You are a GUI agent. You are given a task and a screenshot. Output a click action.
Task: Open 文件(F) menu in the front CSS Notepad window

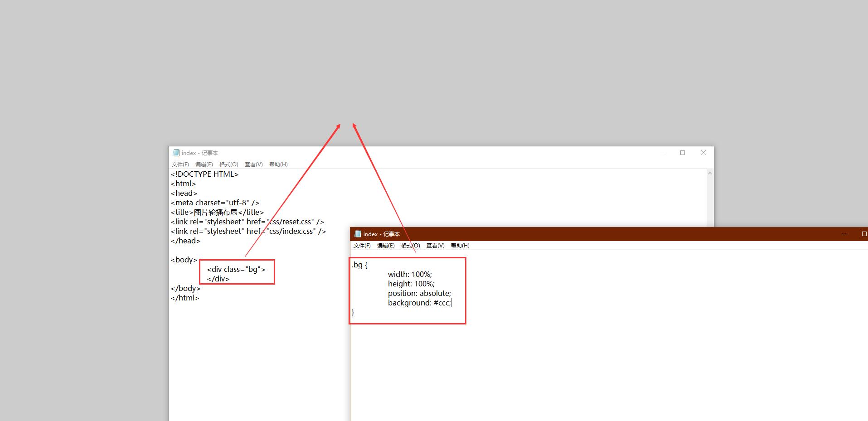tap(362, 246)
